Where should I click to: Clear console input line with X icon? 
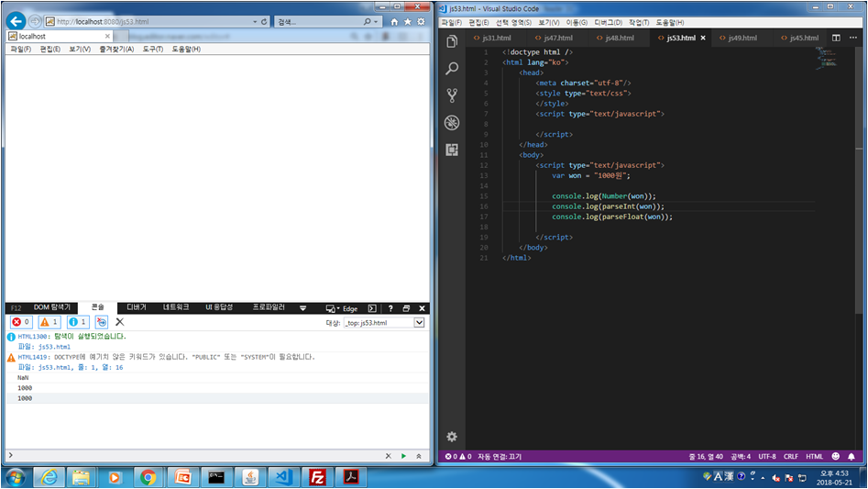point(388,456)
